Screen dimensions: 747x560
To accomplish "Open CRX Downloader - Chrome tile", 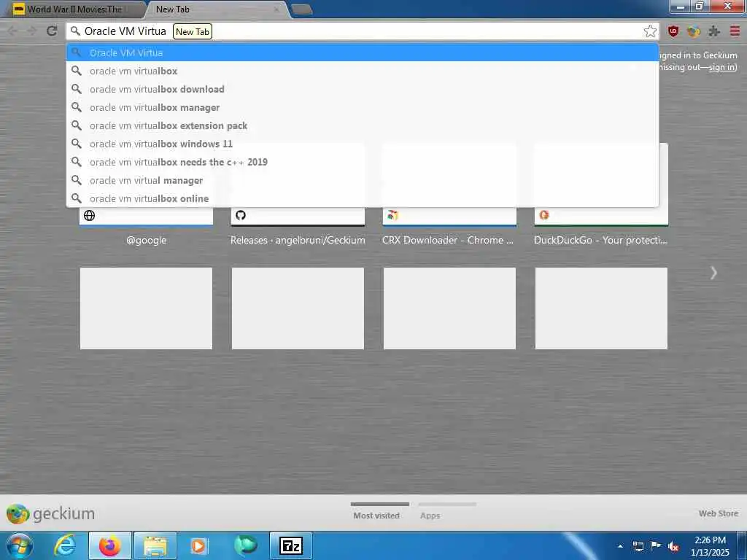I will pyautogui.click(x=449, y=227).
